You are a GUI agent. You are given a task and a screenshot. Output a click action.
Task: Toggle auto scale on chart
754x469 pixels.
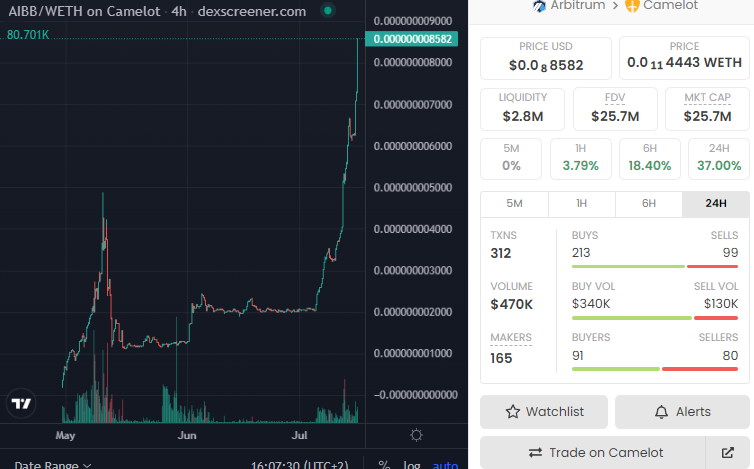445,465
